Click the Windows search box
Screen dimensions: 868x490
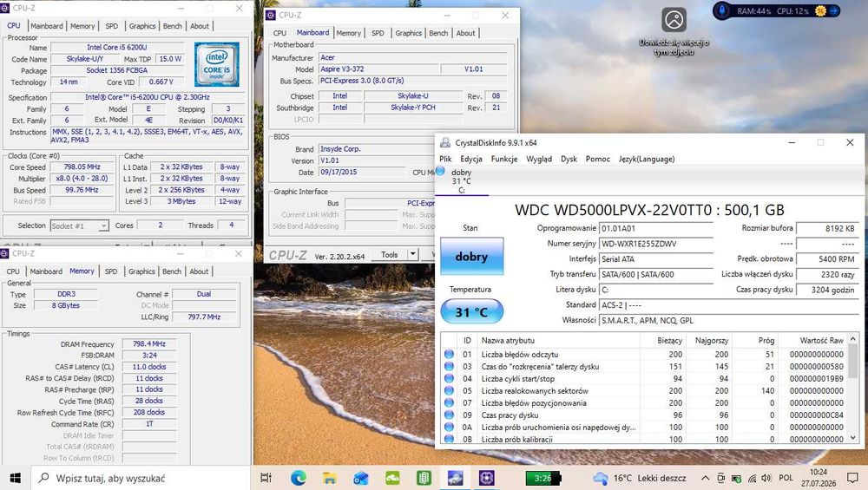point(140,478)
